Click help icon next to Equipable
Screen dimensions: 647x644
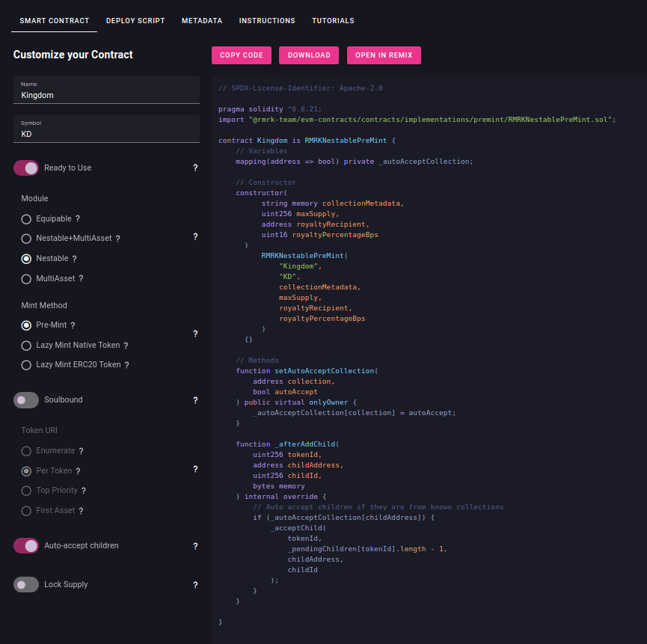[x=78, y=219]
